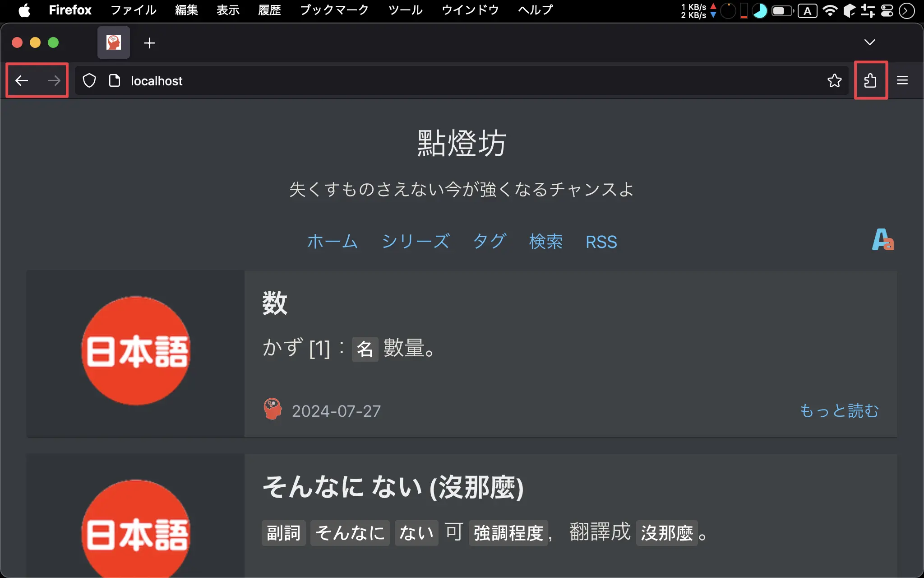Click the network speed KB/s indicator
Screen dimensions: 924x578
698,11
